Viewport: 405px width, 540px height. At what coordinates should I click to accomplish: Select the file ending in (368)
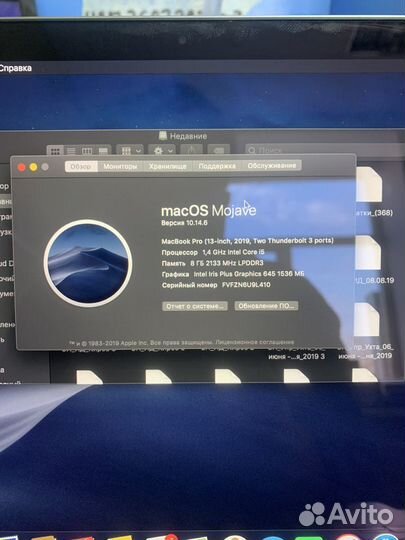tap(369, 185)
